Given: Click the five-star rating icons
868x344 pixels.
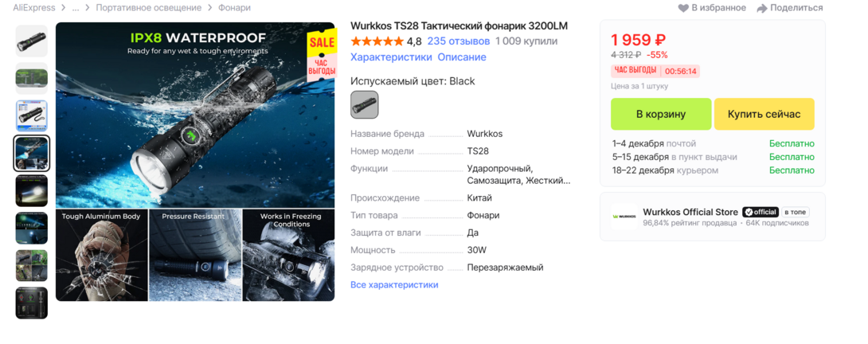Looking at the screenshot, I should click(x=377, y=41).
